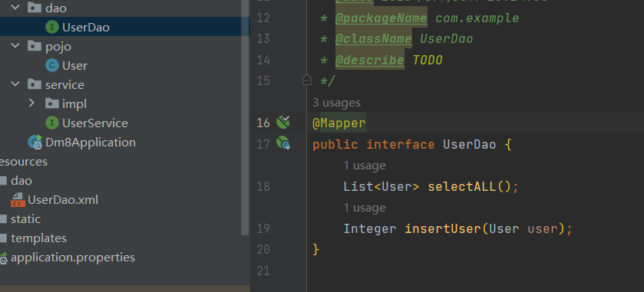Click the implementation gutter icon on line 17

click(283, 143)
